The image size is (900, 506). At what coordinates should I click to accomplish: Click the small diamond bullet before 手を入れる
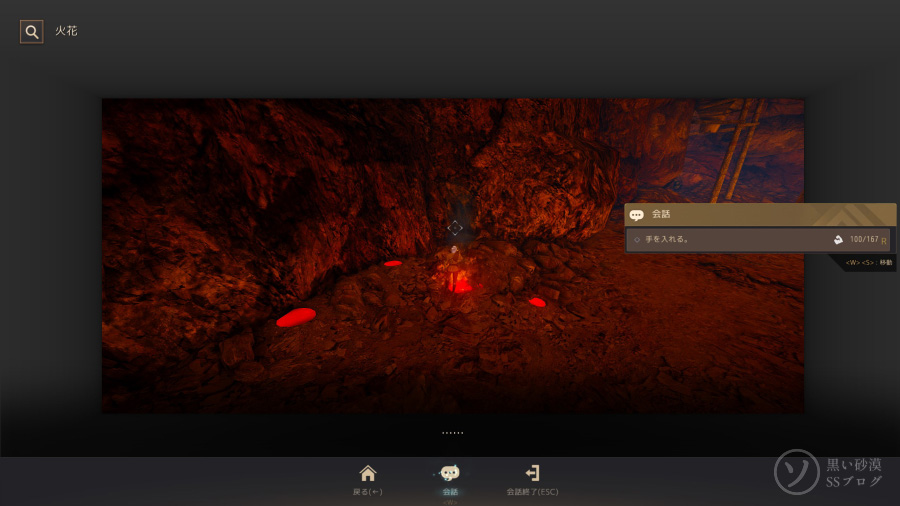pos(637,239)
